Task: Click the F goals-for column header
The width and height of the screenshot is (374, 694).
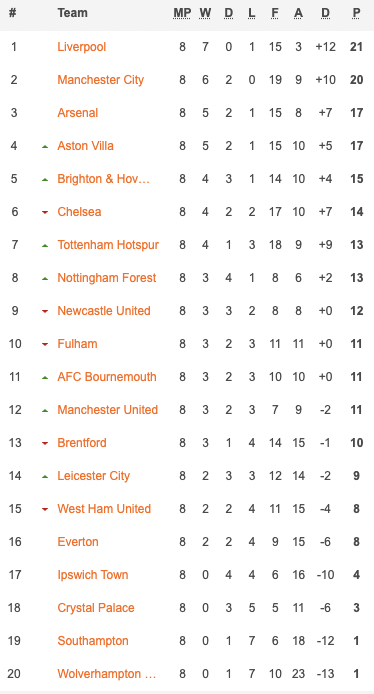Action: pos(275,13)
